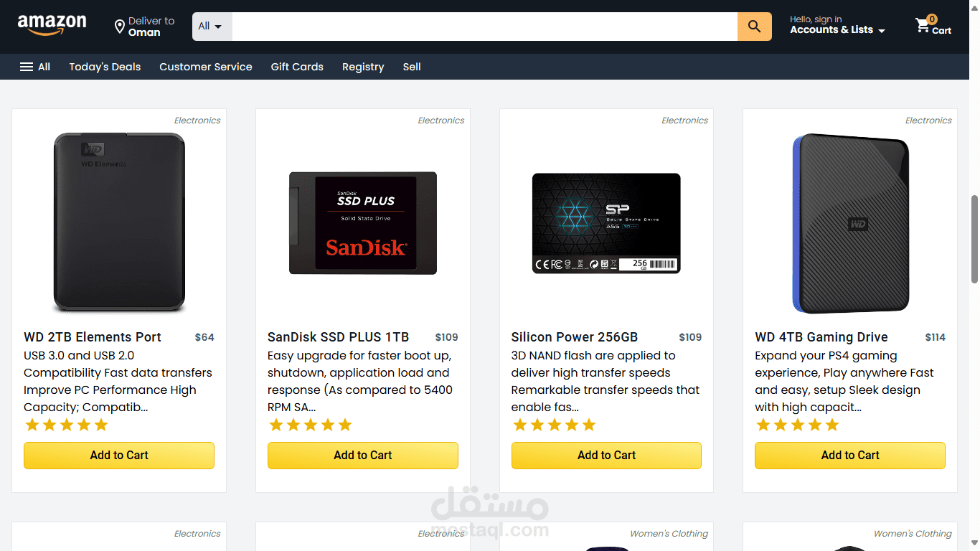
Task: Open the Silicon Power SSD product image
Action: pos(606,223)
